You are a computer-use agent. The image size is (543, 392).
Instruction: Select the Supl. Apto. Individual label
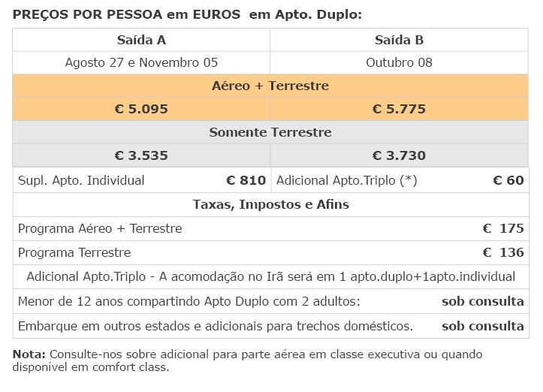pyautogui.click(x=81, y=180)
